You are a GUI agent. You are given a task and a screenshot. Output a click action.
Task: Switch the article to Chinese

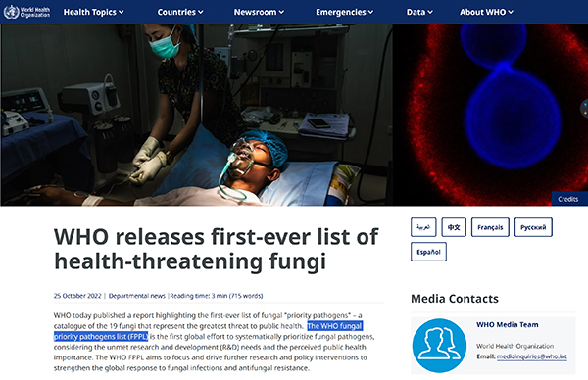[454, 227]
